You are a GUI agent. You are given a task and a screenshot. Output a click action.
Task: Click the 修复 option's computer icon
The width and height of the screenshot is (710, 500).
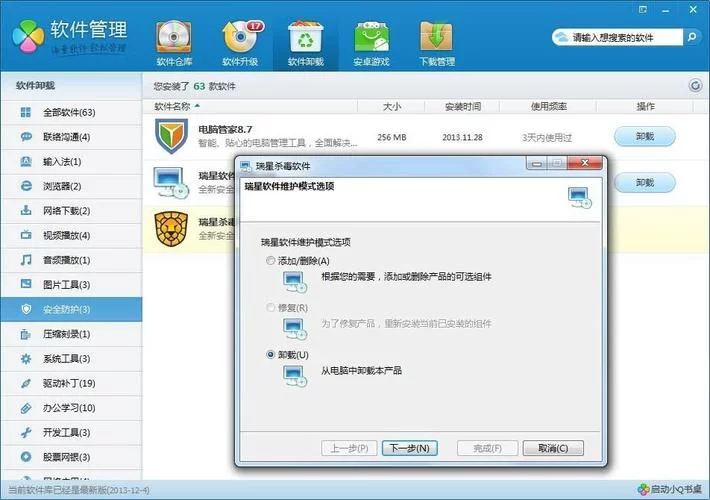pos(295,329)
